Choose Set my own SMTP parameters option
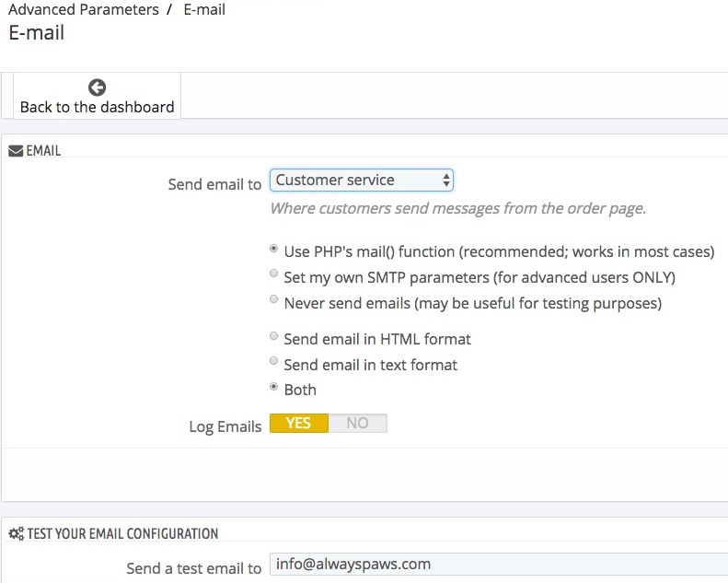Screen dimensions: 728x583 coord(274,274)
